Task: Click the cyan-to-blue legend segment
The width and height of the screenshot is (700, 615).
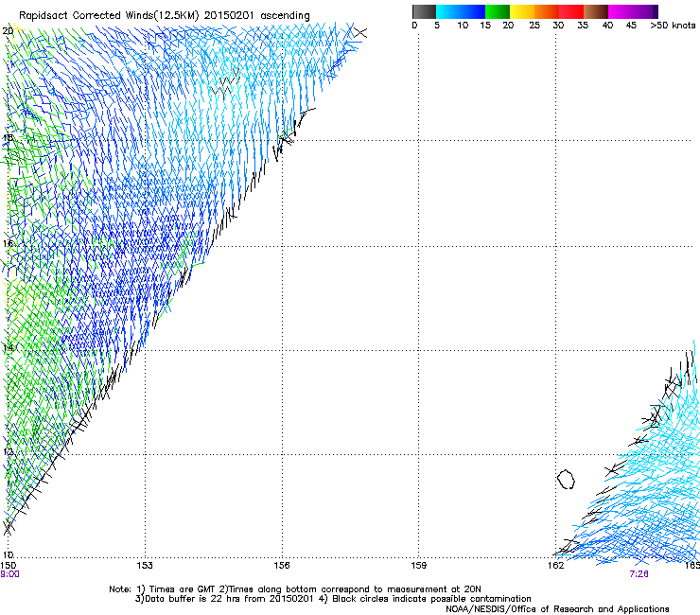Action: [x=461, y=11]
